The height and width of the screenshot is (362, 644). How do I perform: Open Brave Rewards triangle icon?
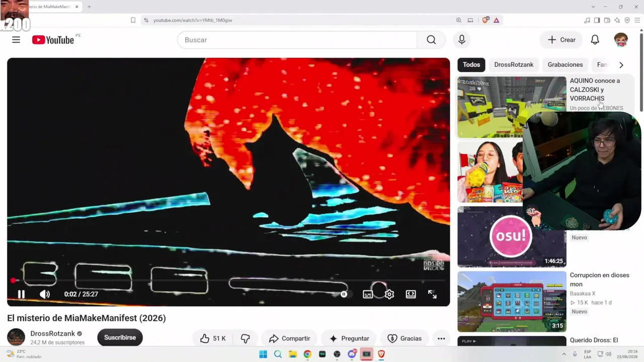[x=496, y=20]
